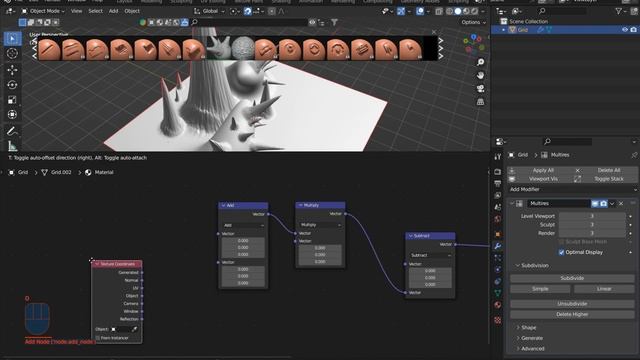The image size is (640, 360).
Task: Open the Subtract node operation dropdown
Action: [x=430, y=255]
